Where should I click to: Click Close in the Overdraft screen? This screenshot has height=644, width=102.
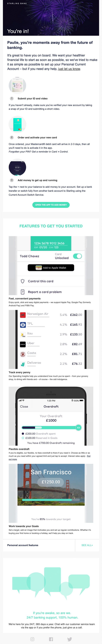[x=24, y=407]
